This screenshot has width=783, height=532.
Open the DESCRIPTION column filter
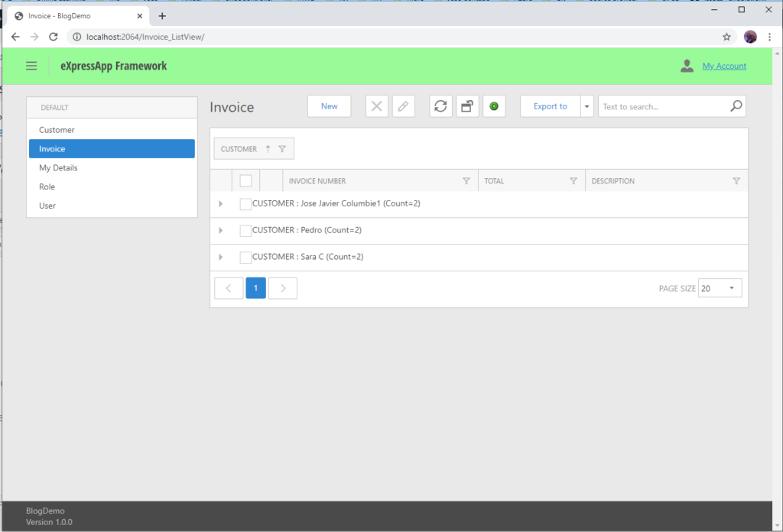coord(736,180)
